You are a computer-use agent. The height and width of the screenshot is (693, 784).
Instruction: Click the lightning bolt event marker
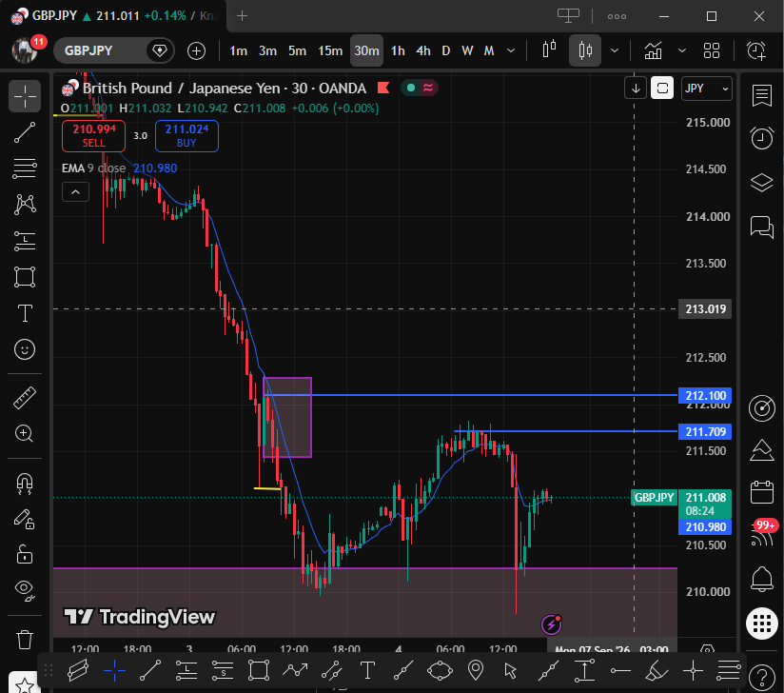pos(552,624)
